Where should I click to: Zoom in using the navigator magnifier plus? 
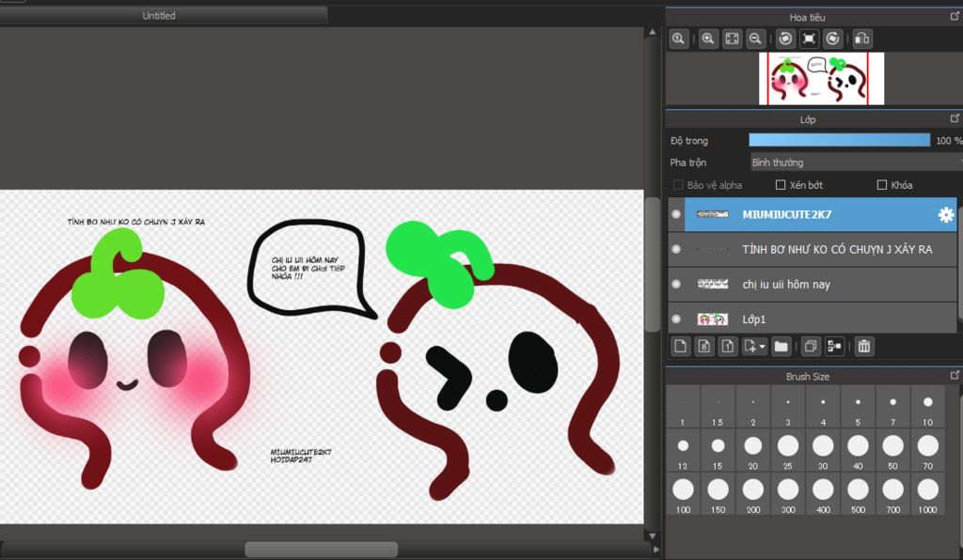pyautogui.click(x=708, y=39)
